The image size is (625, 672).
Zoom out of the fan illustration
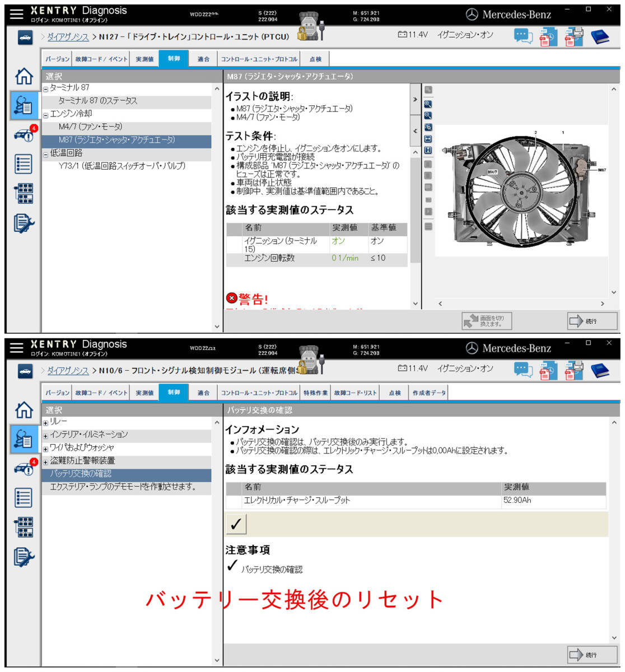click(428, 115)
